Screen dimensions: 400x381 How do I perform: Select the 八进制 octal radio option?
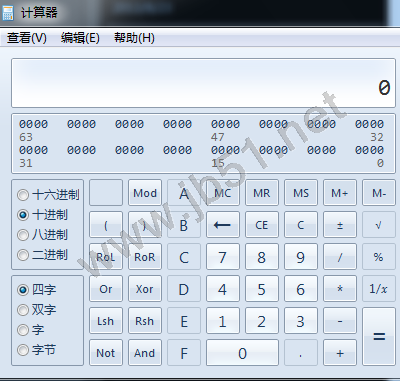point(42,235)
